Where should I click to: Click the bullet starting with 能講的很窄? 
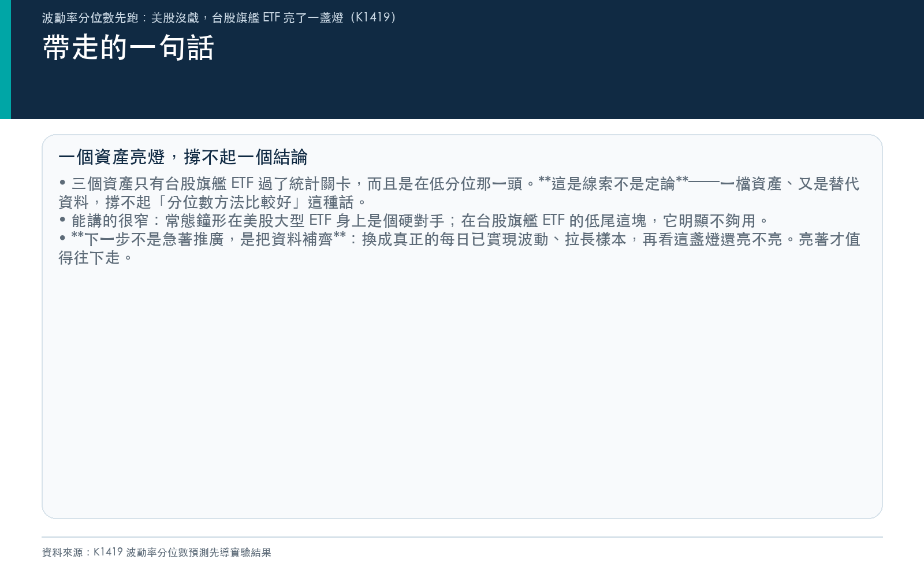(414, 221)
